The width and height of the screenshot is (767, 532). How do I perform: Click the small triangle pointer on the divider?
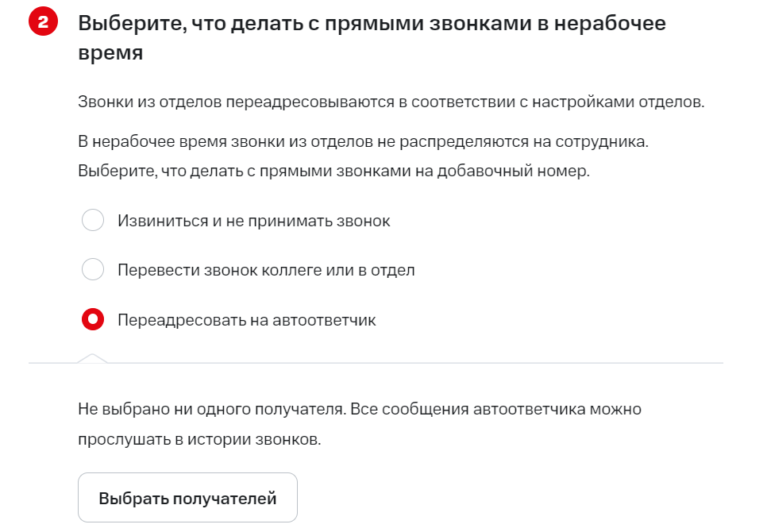(92, 358)
